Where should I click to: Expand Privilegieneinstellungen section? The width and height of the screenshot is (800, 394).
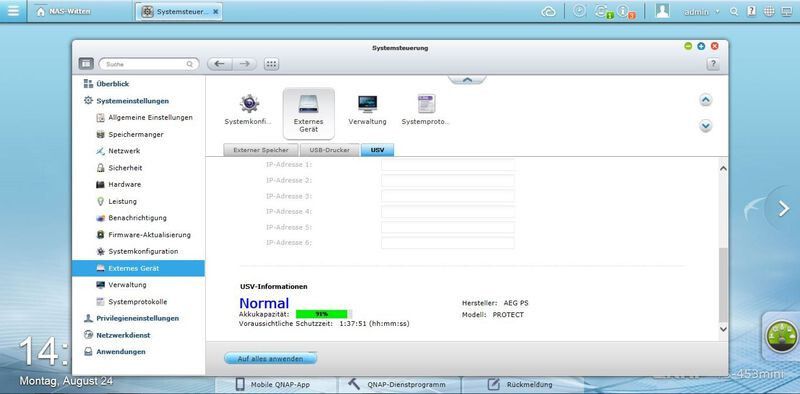pyautogui.click(x=138, y=318)
